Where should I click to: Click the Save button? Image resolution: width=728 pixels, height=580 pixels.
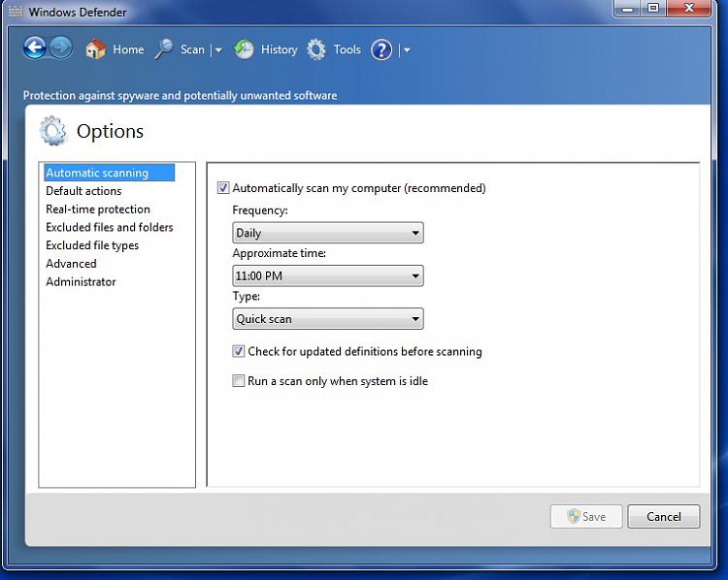tap(586, 516)
